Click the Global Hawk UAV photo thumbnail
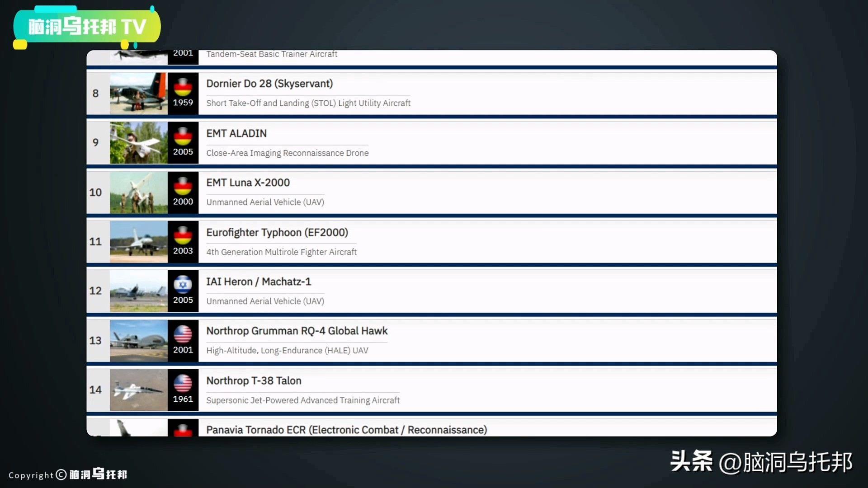This screenshot has height=488, width=868. 138,341
